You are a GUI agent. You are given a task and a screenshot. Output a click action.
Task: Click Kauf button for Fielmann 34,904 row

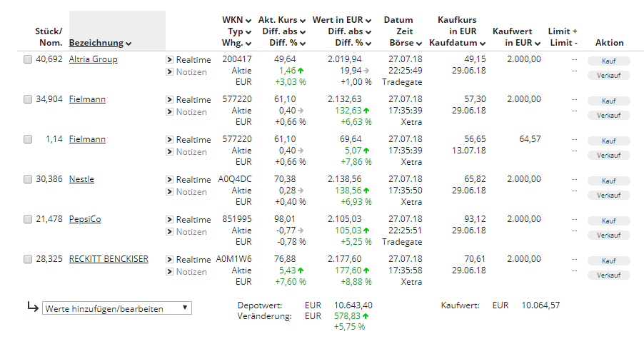pyautogui.click(x=609, y=101)
